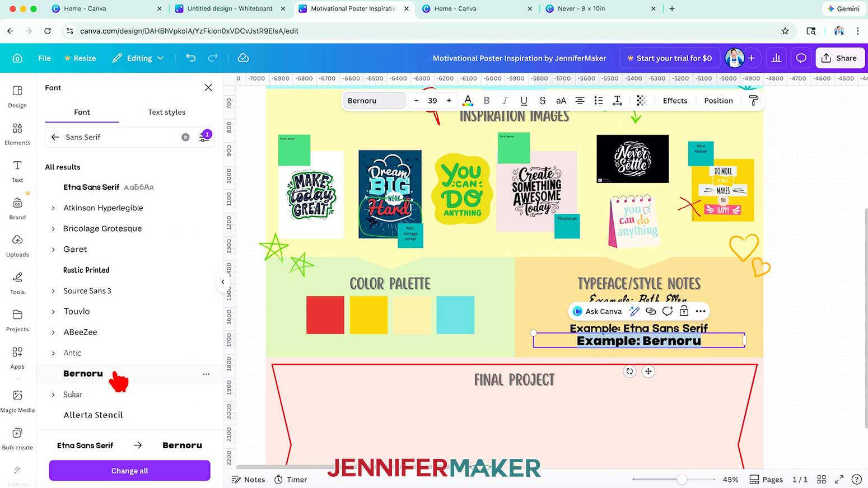Expand Sukar font variants
Screen dimensions: 868x488
coord(53,395)
